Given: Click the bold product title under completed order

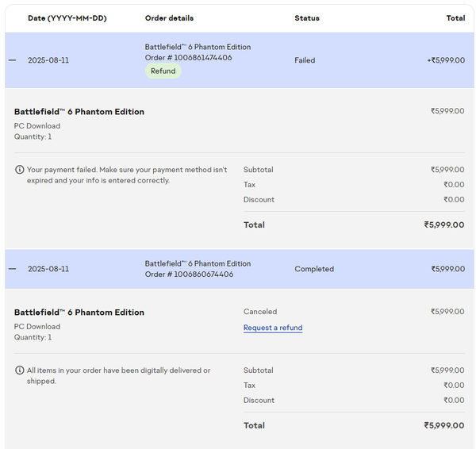Looking at the screenshot, I should coord(79,313).
